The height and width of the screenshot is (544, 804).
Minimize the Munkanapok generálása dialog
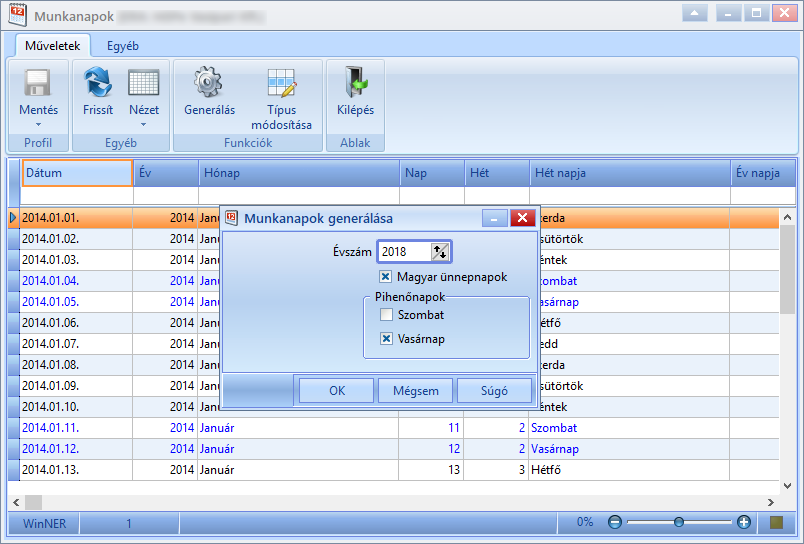(x=494, y=218)
